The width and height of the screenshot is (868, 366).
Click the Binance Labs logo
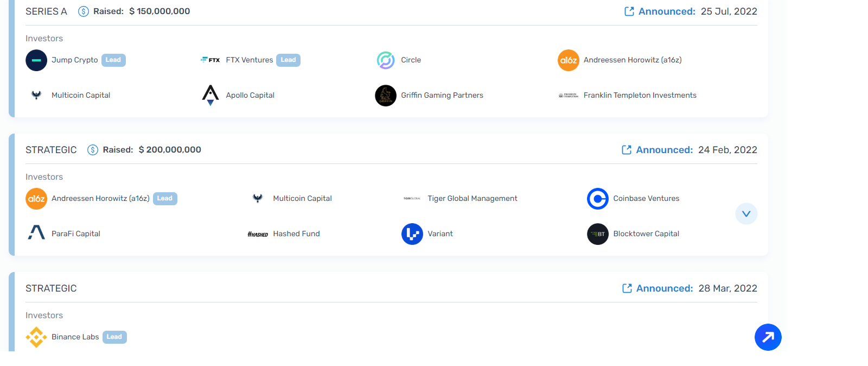click(36, 337)
